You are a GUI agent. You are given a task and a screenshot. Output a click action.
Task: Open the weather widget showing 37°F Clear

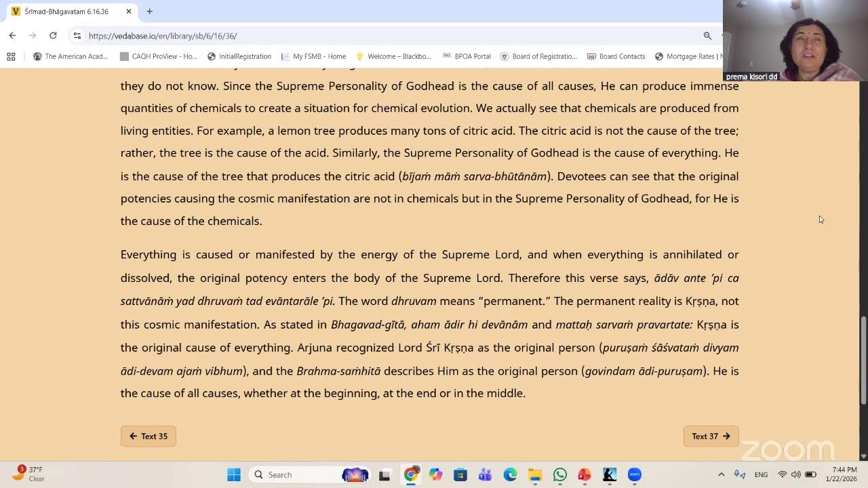28,474
